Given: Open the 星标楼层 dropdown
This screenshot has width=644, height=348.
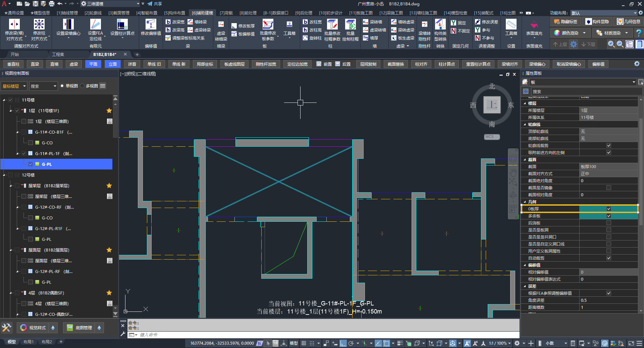Looking at the screenshot, I should point(14,86).
